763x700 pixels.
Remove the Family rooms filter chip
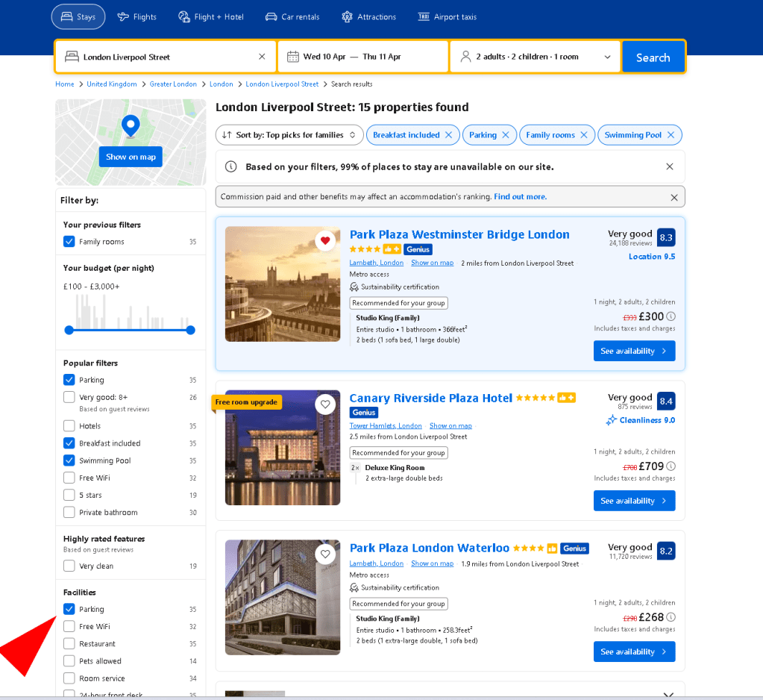click(584, 135)
